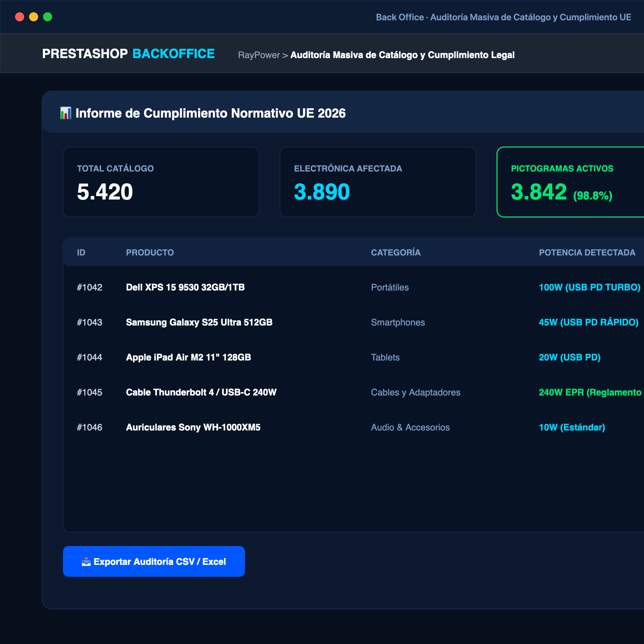
Task: Sort by the PRODUCTO column header
Action: [x=150, y=253]
